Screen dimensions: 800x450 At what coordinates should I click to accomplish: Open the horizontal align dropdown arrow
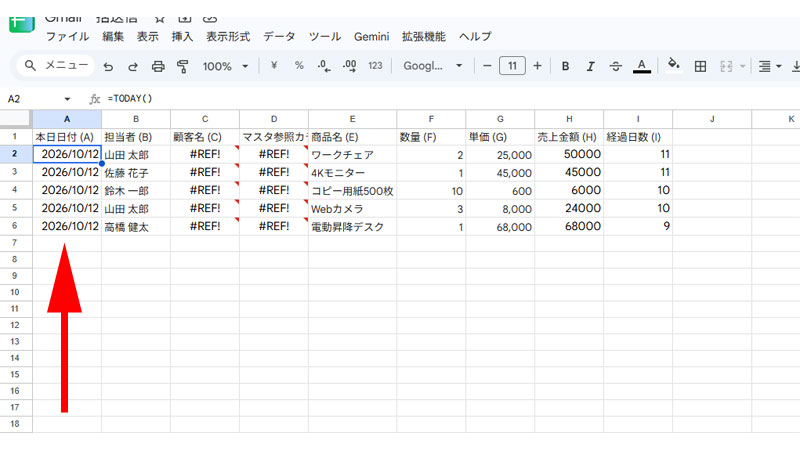[779, 66]
